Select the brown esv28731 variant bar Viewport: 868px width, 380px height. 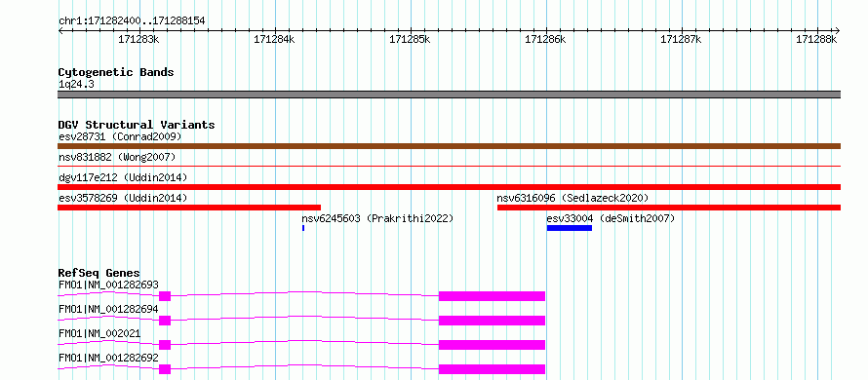point(449,146)
